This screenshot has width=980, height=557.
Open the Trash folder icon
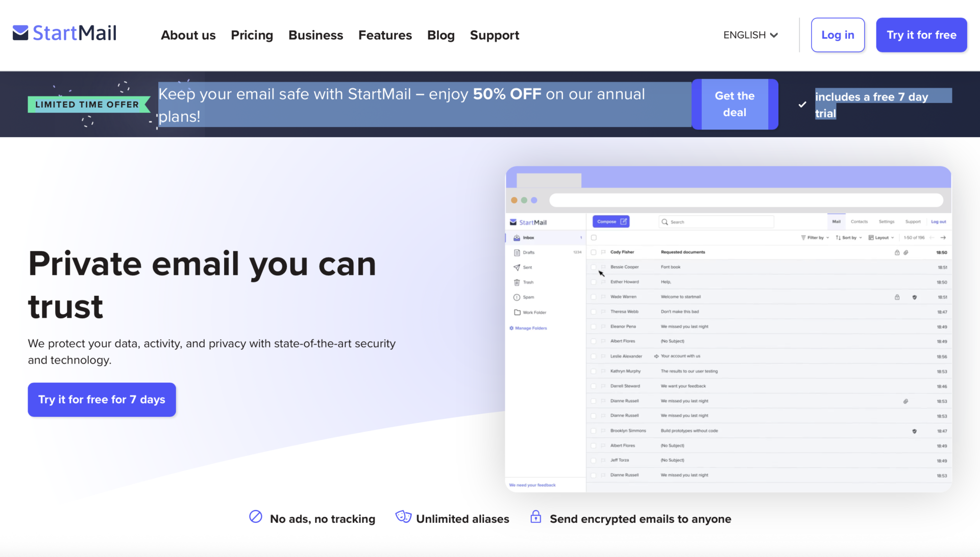point(517,282)
